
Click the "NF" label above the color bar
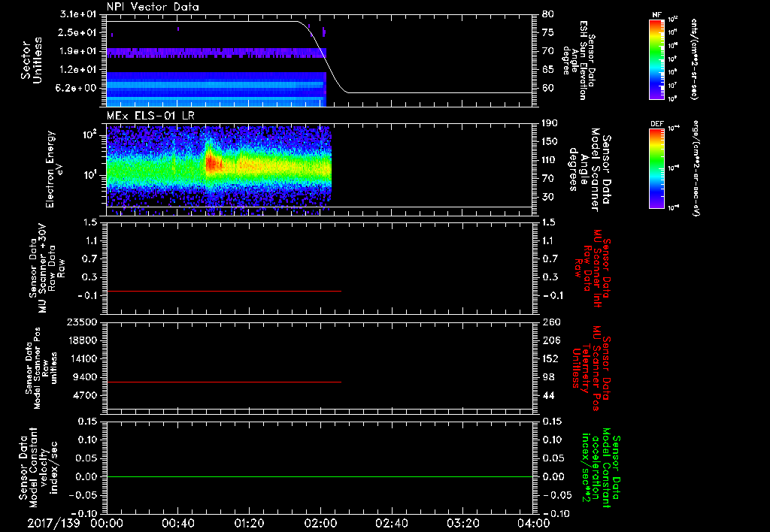pyautogui.click(x=656, y=15)
